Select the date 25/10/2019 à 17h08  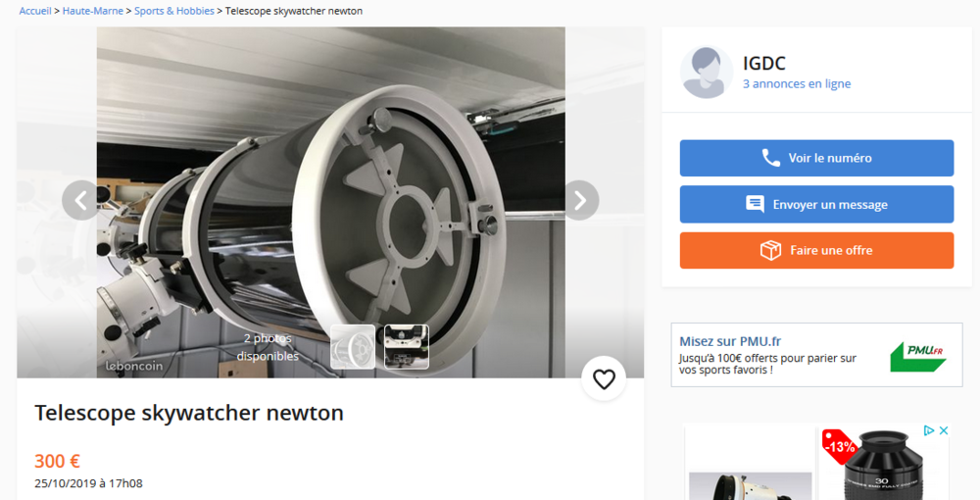click(88, 483)
